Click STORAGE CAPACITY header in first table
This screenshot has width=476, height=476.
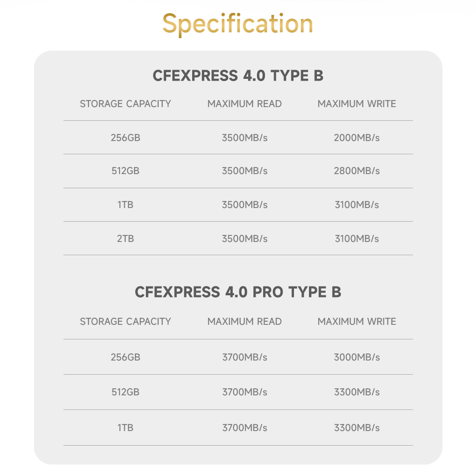tap(125, 104)
